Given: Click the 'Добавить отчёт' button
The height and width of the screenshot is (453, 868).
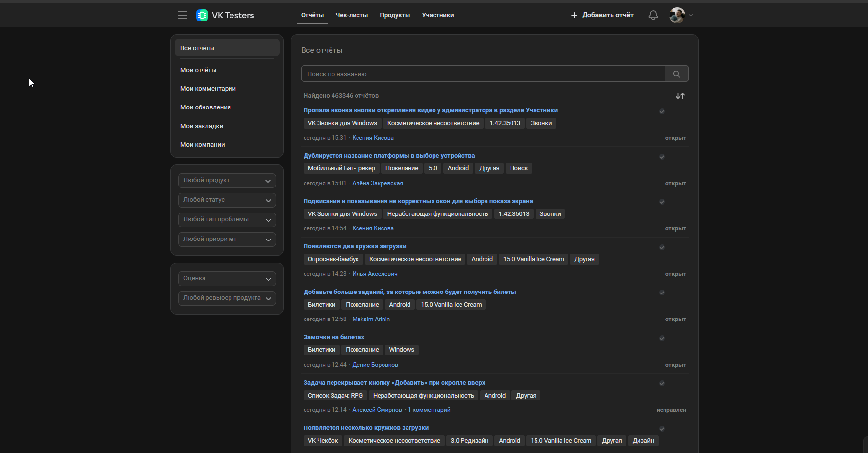Looking at the screenshot, I should [x=602, y=15].
